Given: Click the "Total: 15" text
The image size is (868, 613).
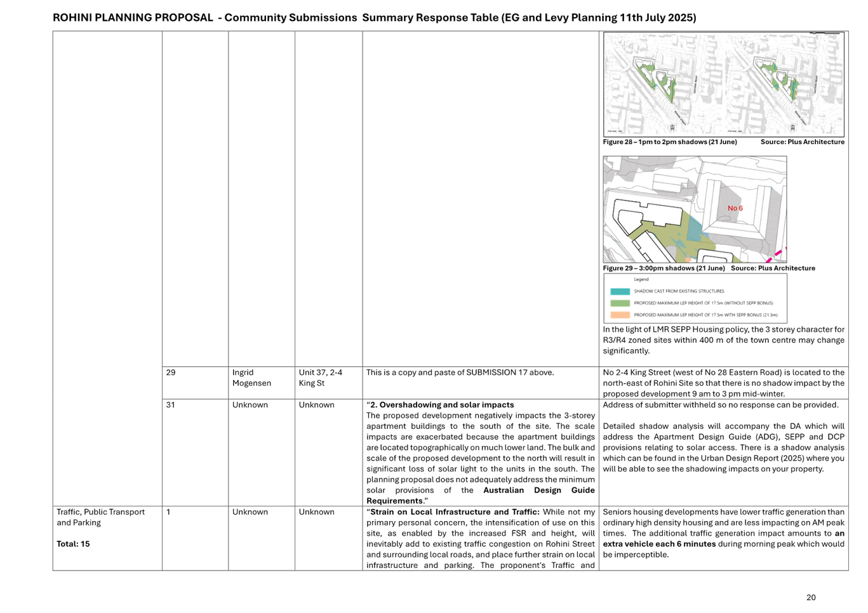Looking at the screenshot, I should pos(73,544).
